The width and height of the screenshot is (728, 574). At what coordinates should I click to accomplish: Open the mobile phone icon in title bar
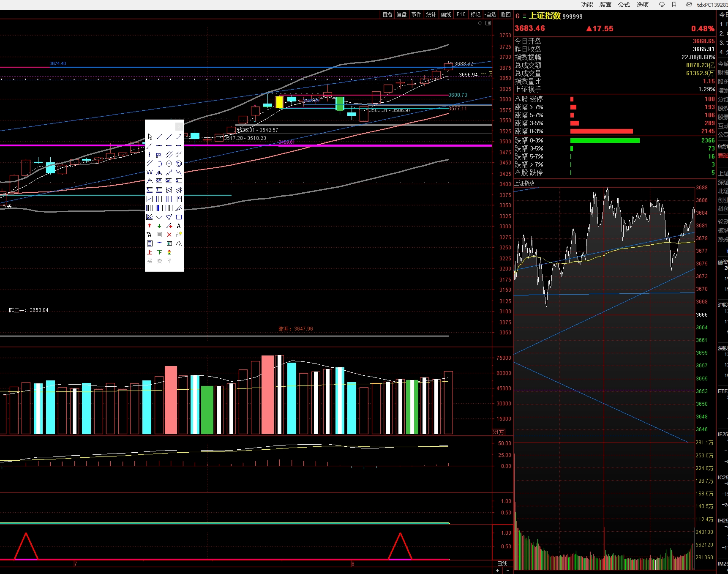[x=674, y=5]
